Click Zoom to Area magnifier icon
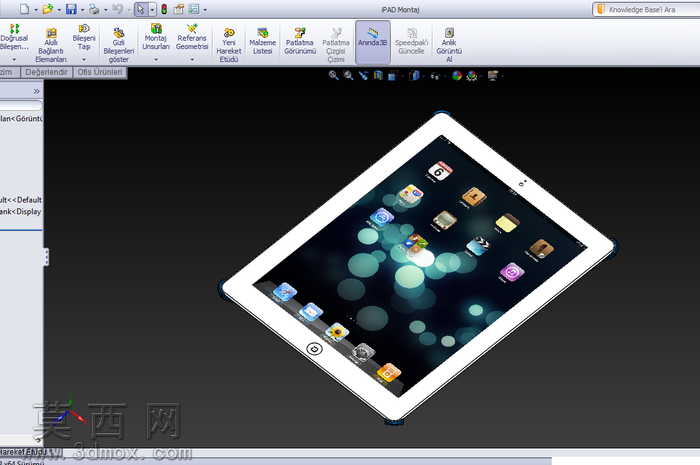700x465 pixels. click(x=348, y=75)
